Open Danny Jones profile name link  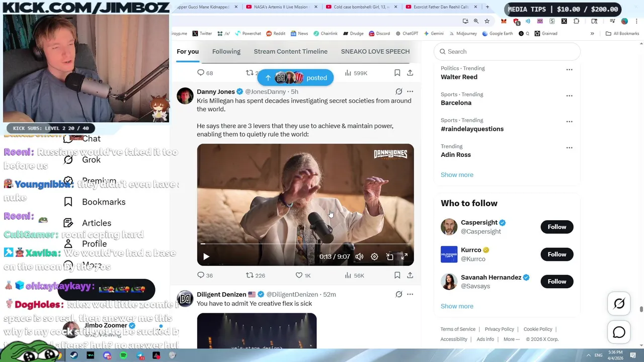(x=216, y=92)
